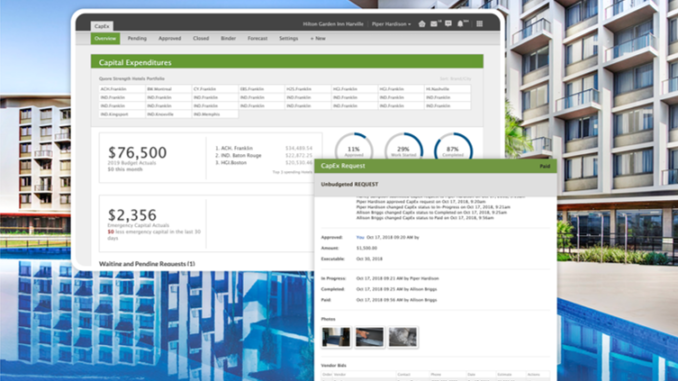Open the first photo thumbnail
This screenshot has width=678, height=381.
coord(336,337)
